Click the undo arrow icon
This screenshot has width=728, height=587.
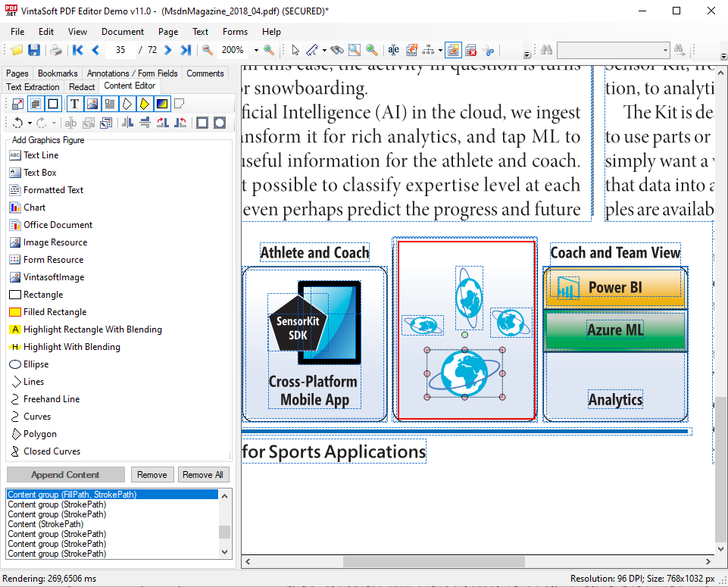[17, 123]
